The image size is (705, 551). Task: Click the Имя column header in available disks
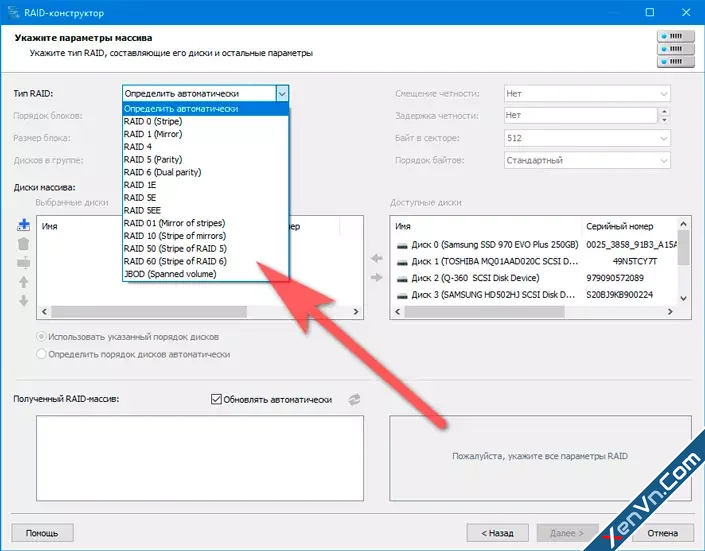click(x=486, y=226)
